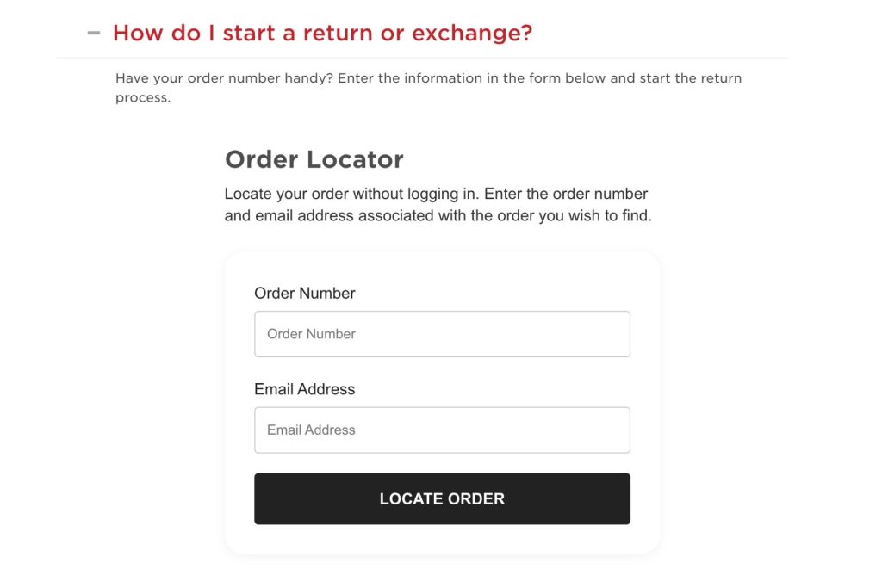Click the 'How do I start a return or exchange?' heading
Screen dimensions: 882x588
[x=323, y=33]
